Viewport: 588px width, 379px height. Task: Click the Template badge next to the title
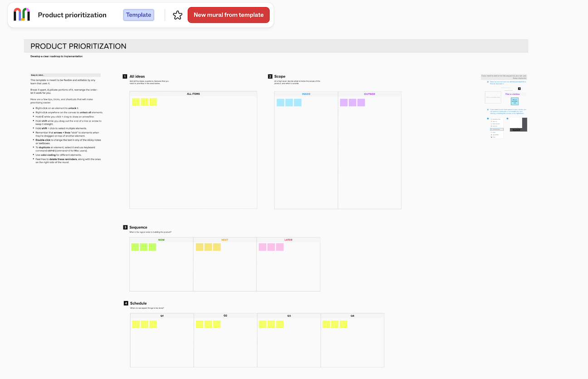click(138, 15)
